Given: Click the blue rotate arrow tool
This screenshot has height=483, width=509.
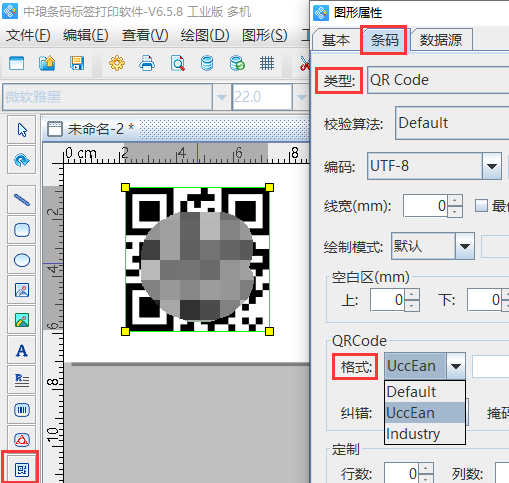Looking at the screenshot, I should tap(22, 160).
